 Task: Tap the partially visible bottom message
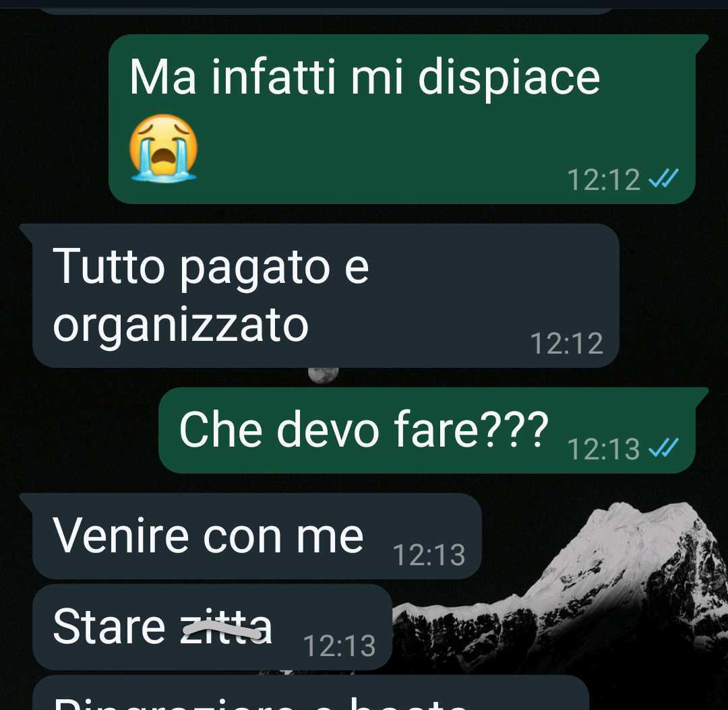(311, 692)
